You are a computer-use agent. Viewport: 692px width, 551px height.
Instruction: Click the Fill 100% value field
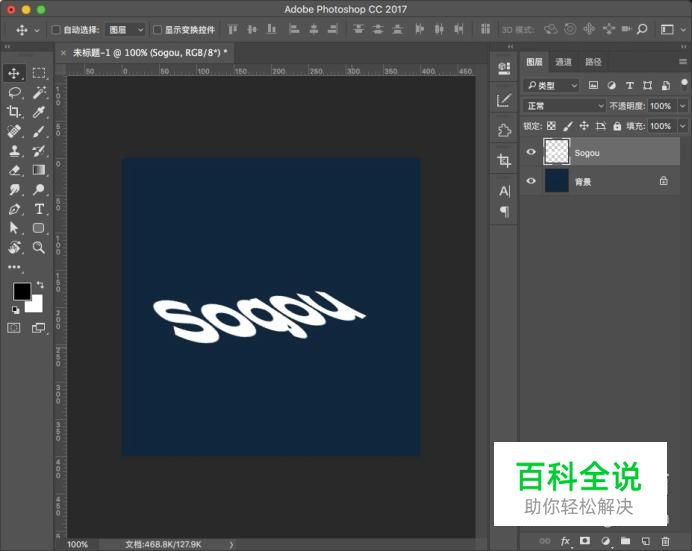pyautogui.click(x=662, y=126)
